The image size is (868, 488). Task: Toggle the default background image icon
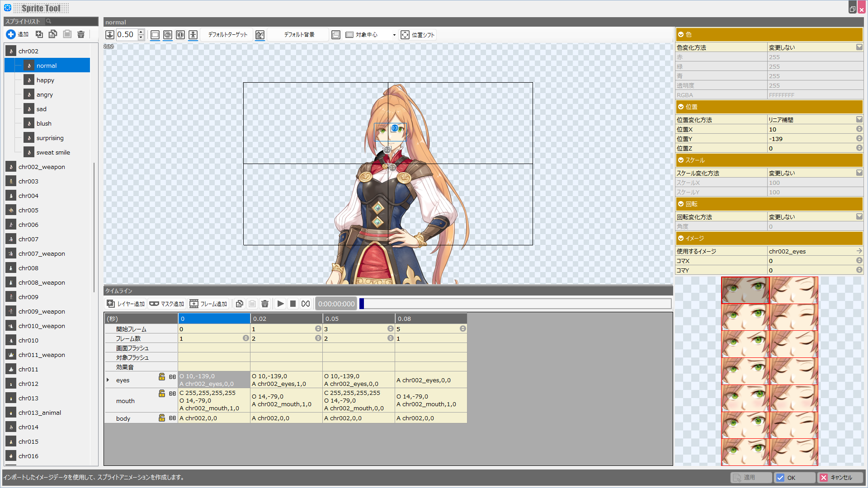259,35
